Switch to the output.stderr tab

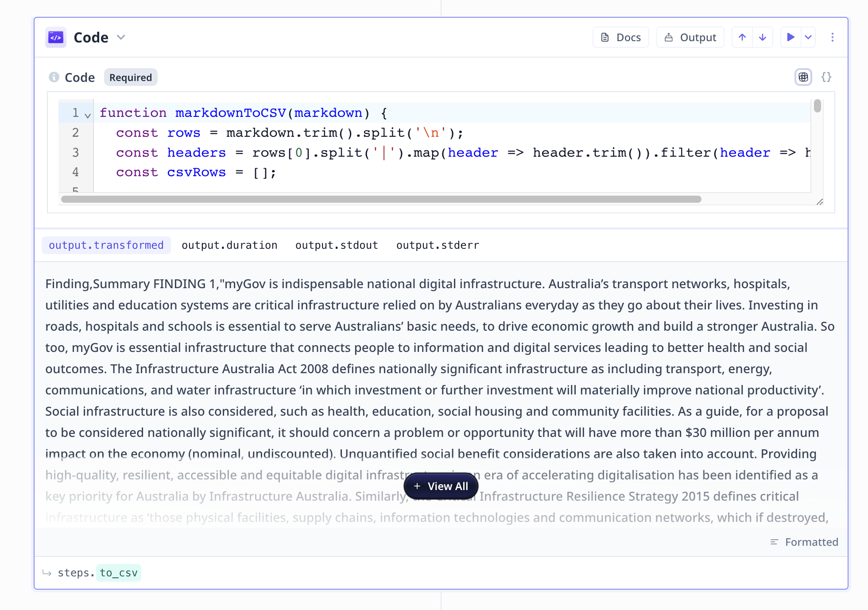[x=438, y=245]
